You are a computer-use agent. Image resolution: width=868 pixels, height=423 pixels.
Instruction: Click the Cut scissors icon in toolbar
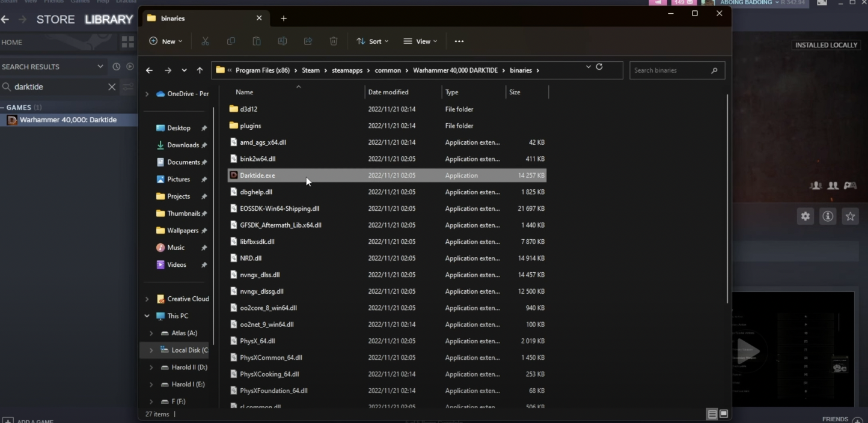click(205, 41)
